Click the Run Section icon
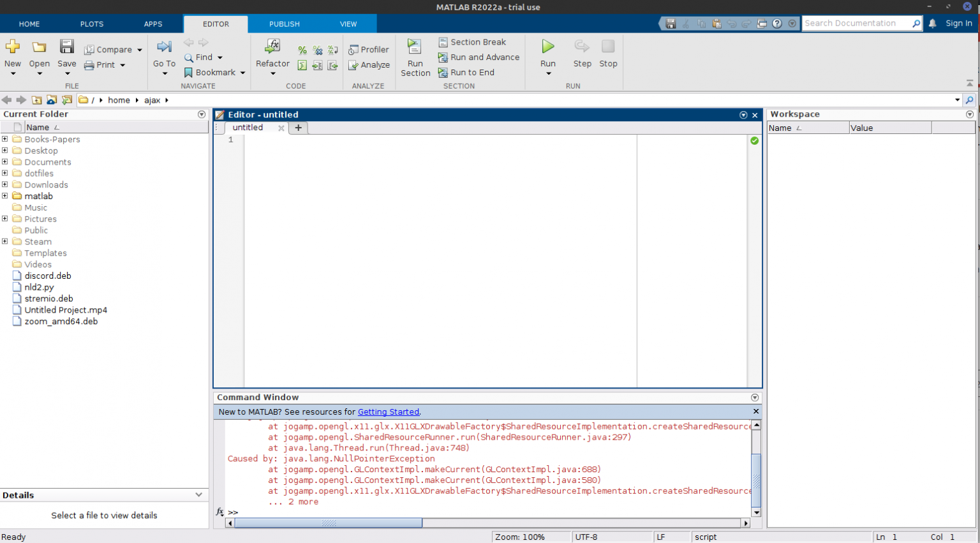Viewport: 980px width, 543px height. 415,47
